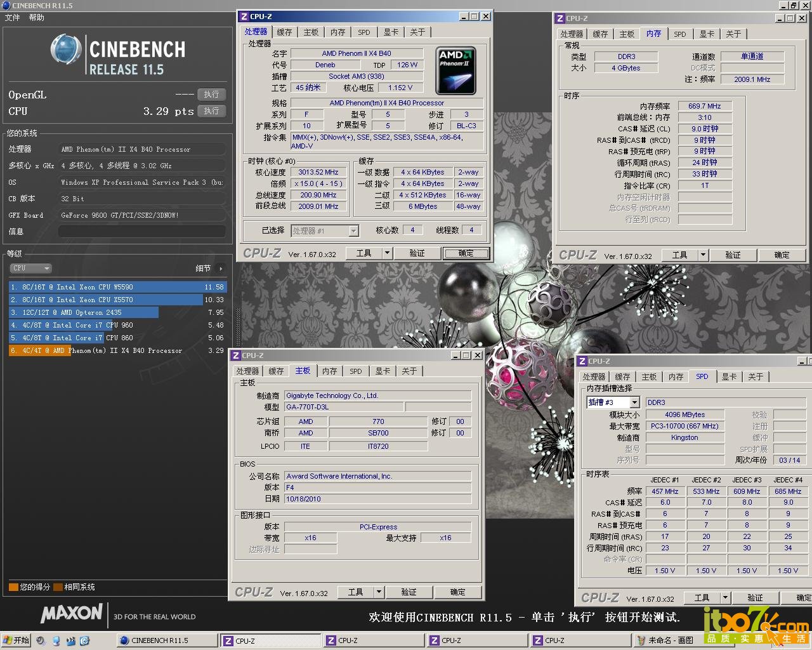Click the CPU-Z icon in the memory window title bar
The width and height of the screenshot is (812, 650).
(560, 18)
